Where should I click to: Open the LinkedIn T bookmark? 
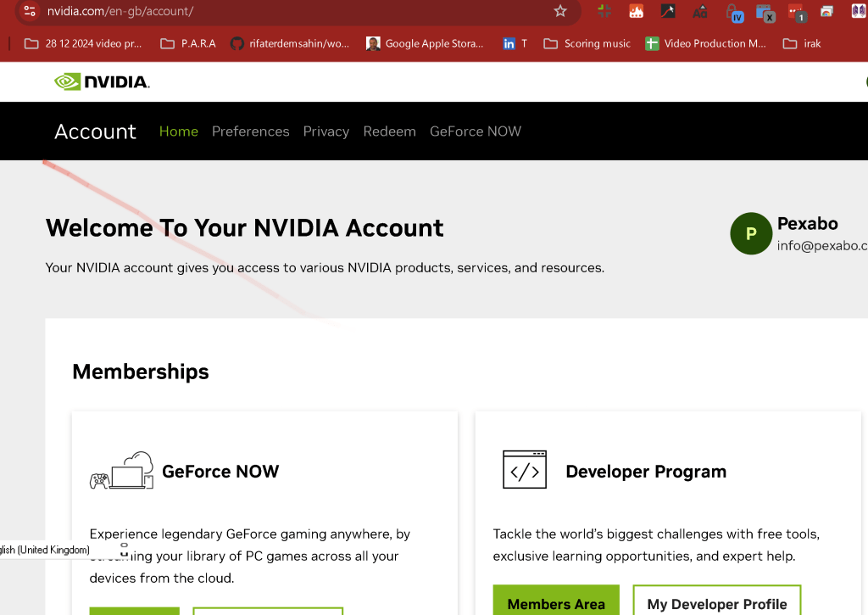[x=515, y=44]
